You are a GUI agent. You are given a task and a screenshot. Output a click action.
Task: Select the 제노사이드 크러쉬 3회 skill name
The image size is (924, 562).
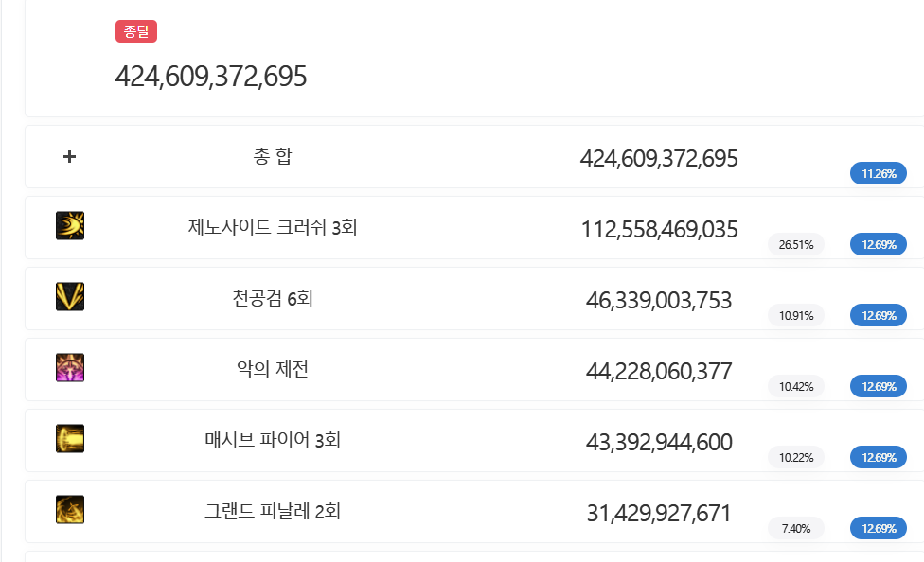273,228
